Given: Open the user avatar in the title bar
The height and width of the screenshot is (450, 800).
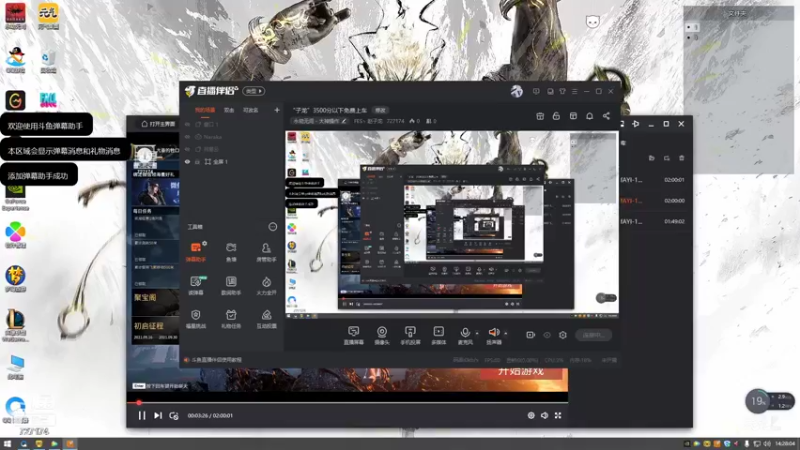Looking at the screenshot, I should click(517, 91).
